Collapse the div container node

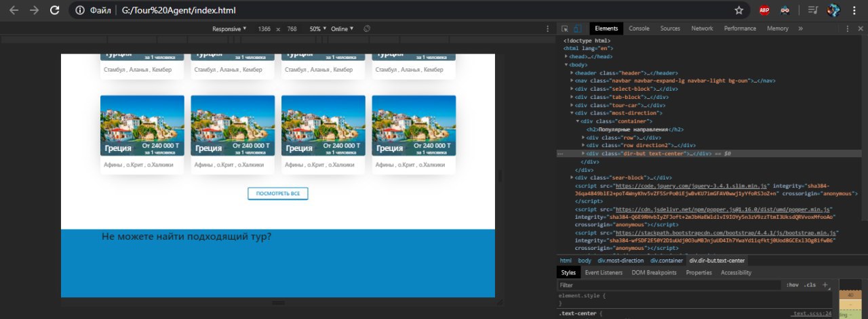[x=578, y=121]
